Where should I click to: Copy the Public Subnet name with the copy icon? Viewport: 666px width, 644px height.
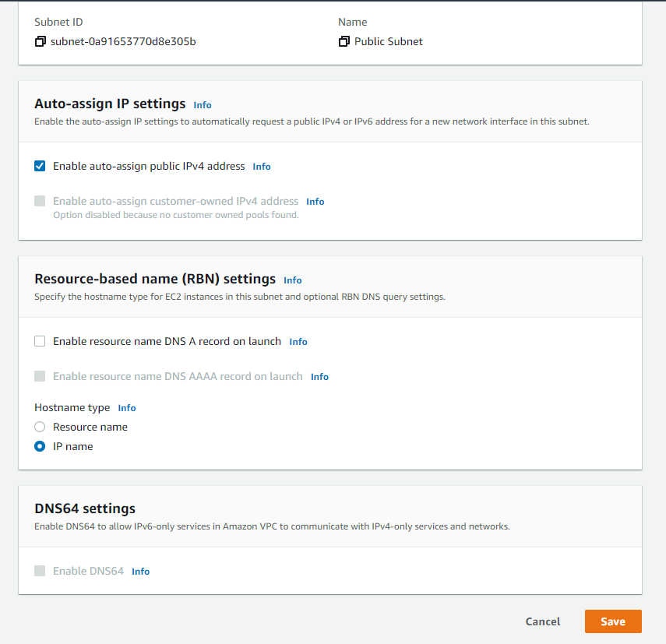tap(344, 41)
